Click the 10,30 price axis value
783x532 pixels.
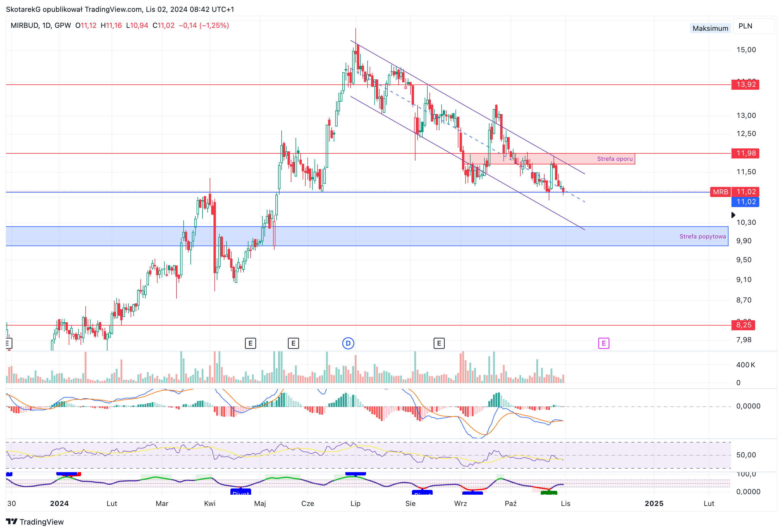pos(746,222)
